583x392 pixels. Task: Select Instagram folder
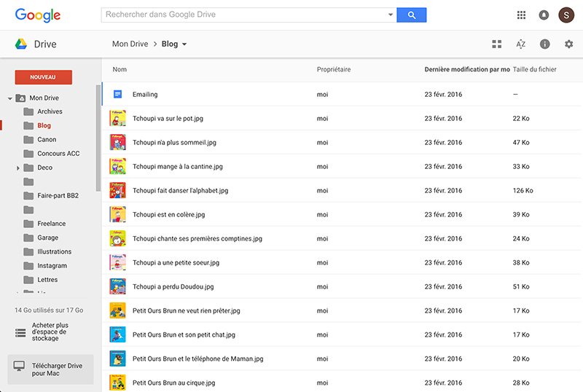pyautogui.click(x=52, y=266)
